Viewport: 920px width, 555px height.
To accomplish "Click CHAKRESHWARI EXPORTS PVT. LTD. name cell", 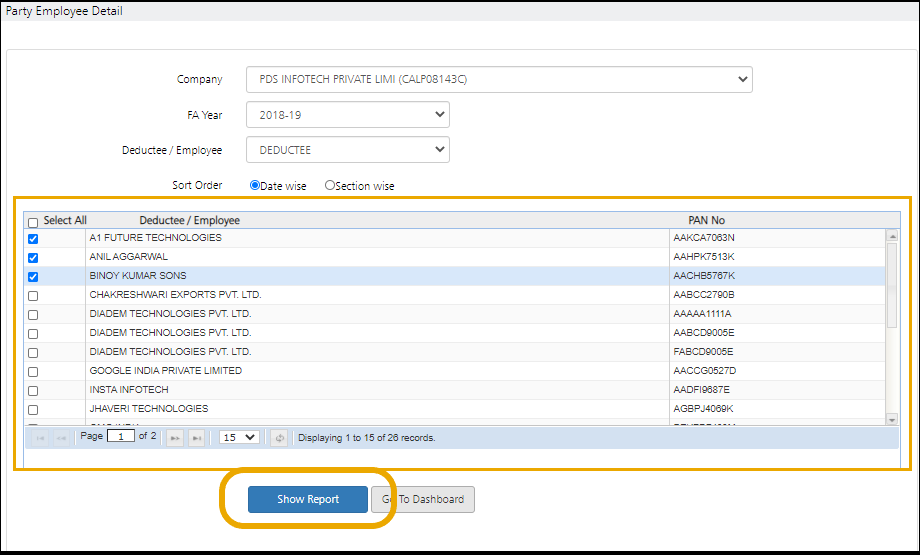I will [x=377, y=295].
